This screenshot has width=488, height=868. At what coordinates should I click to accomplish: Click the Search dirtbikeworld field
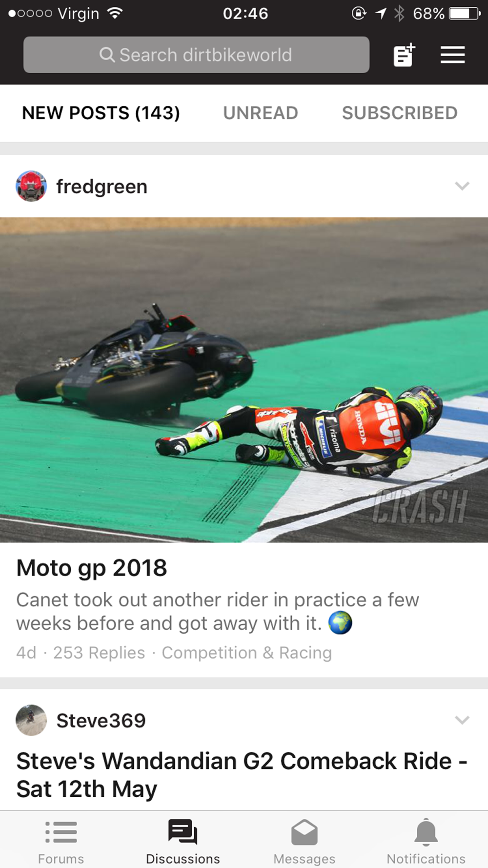[196, 55]
